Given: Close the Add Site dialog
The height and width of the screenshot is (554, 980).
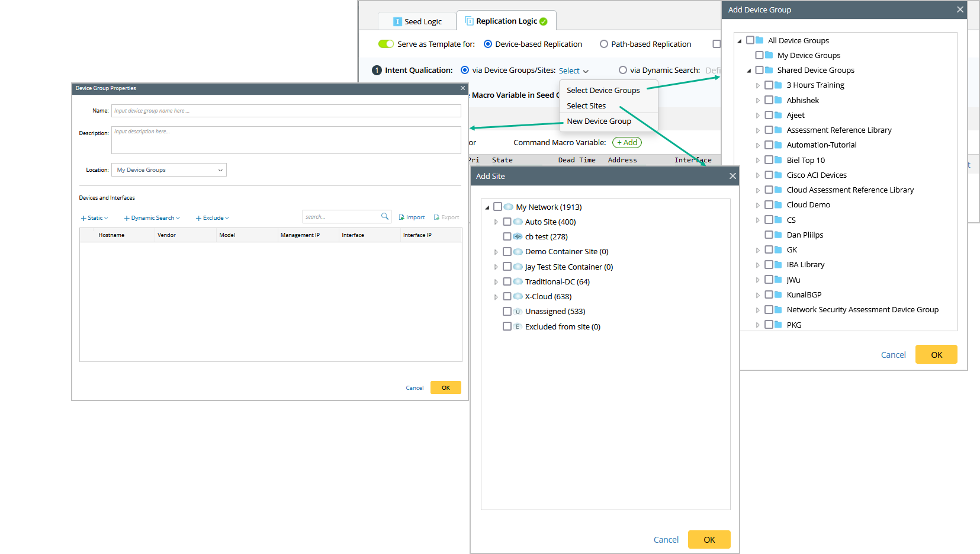Looking at the screenshot, I should [x=732, y=176].
